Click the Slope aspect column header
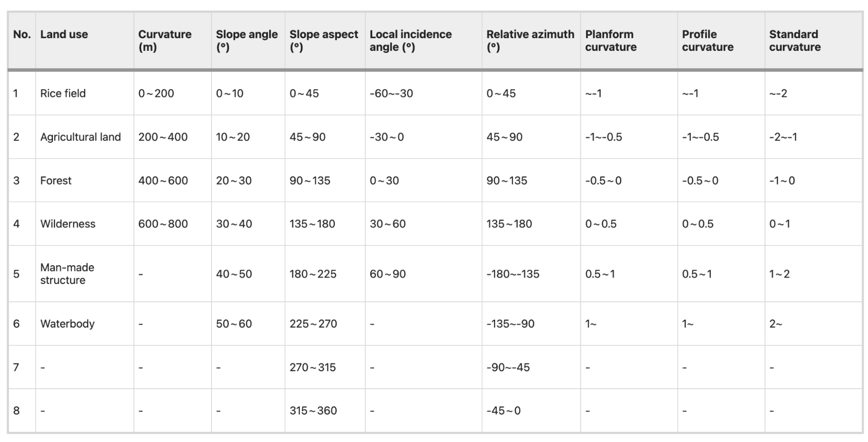 coord(324,40)
